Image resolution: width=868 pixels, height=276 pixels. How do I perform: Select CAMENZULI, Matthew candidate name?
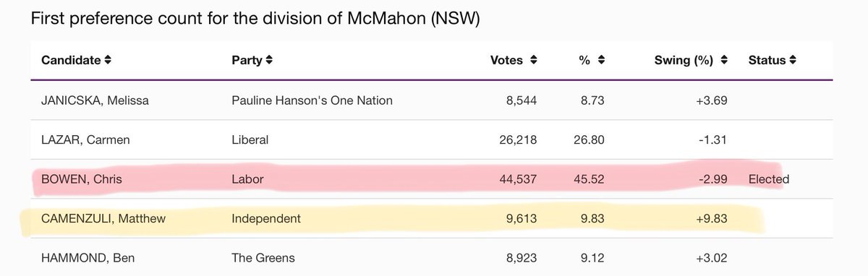click(x=103, y=218)
